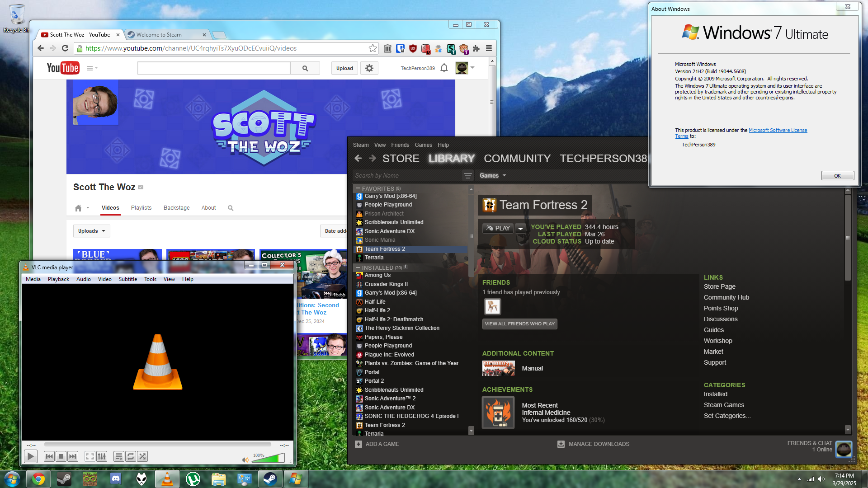Collapse the FAVORITES section
The image size is (868, 488).
pyautogui.click(x=358, y=188)
